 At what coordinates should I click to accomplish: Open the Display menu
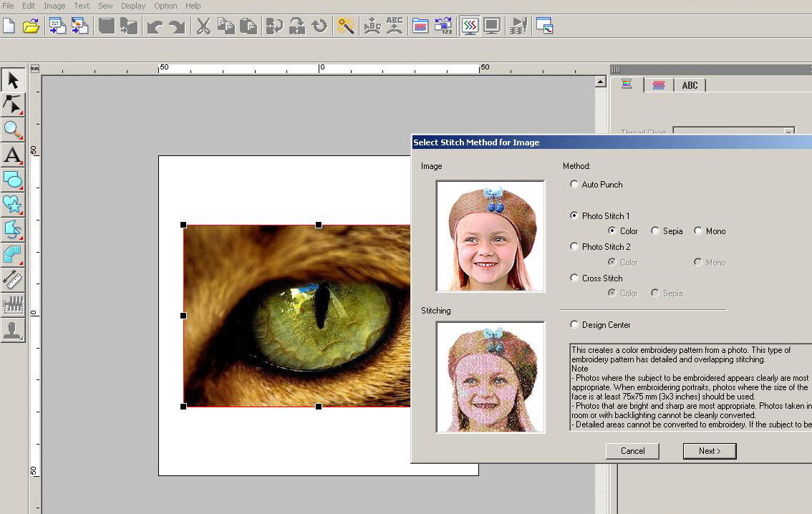coord(132,6)
